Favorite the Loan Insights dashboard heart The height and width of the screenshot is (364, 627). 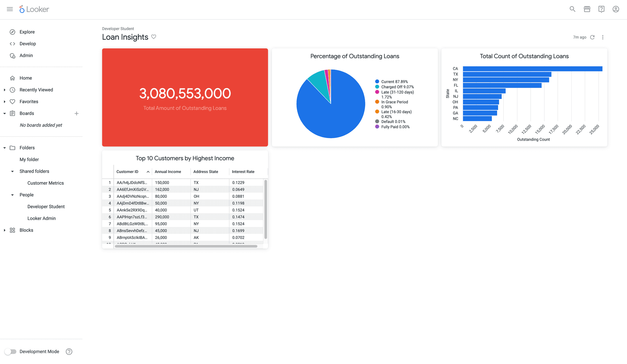coord(153,37)
